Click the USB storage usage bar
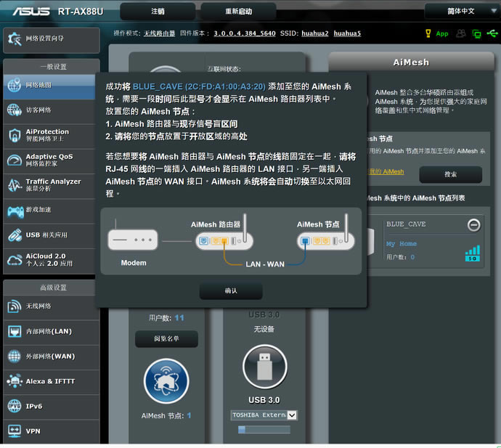Screen dimensions: 501x448 264,429
